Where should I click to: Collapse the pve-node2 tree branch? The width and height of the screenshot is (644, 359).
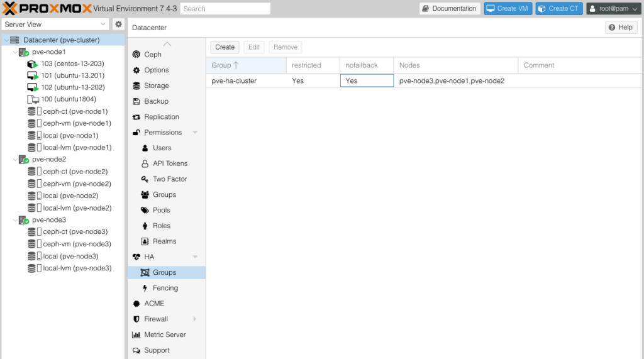point(15,159)
